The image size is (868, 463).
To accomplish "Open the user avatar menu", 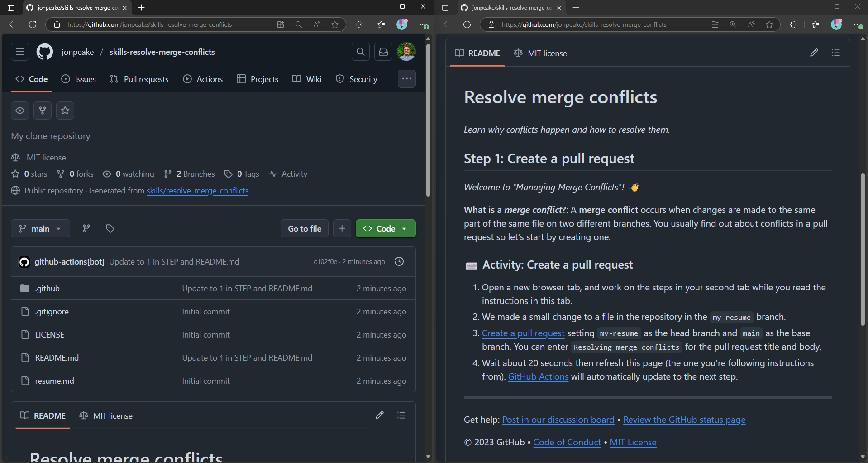I will tap(406, 52).
